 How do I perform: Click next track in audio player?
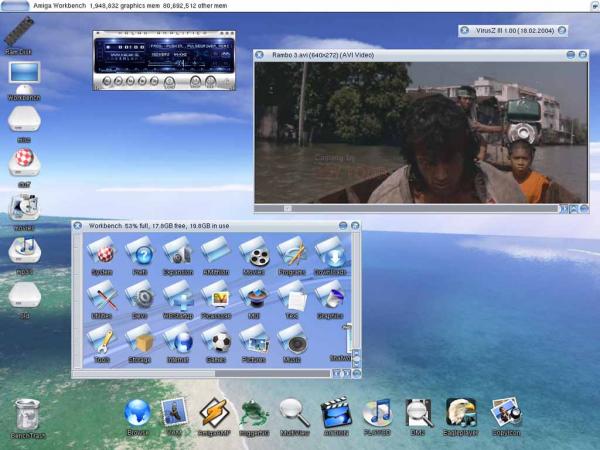click(154, 81)
